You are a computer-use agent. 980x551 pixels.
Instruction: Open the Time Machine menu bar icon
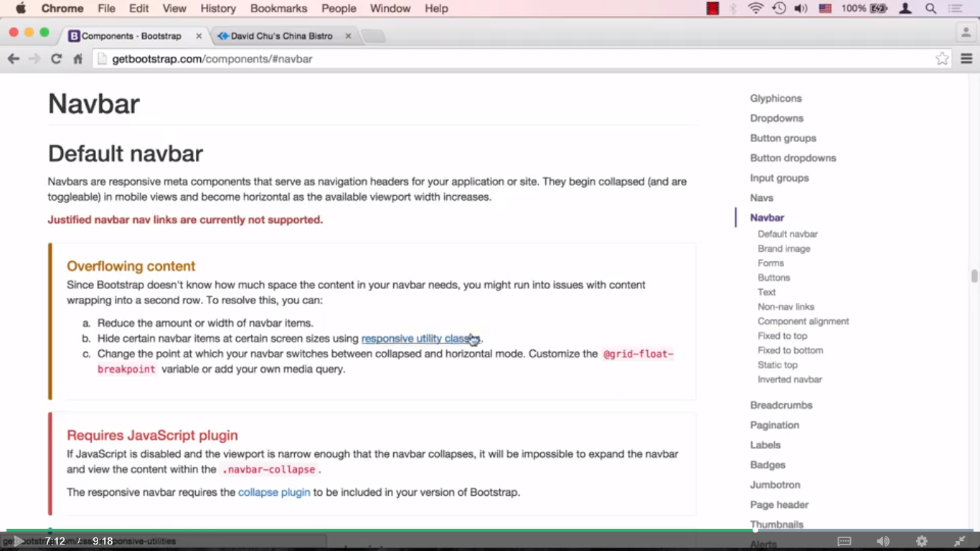(x=778, y=9)
